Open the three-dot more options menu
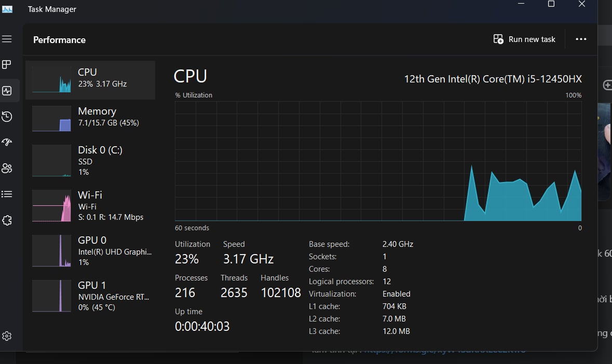This screenshot has height=364, width=612. [581, 39]
